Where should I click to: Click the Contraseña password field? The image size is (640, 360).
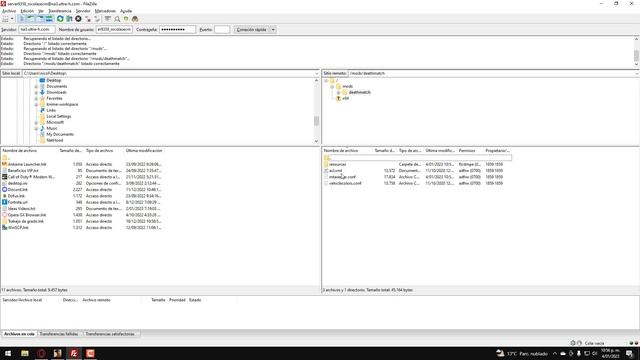pos(177,30)
